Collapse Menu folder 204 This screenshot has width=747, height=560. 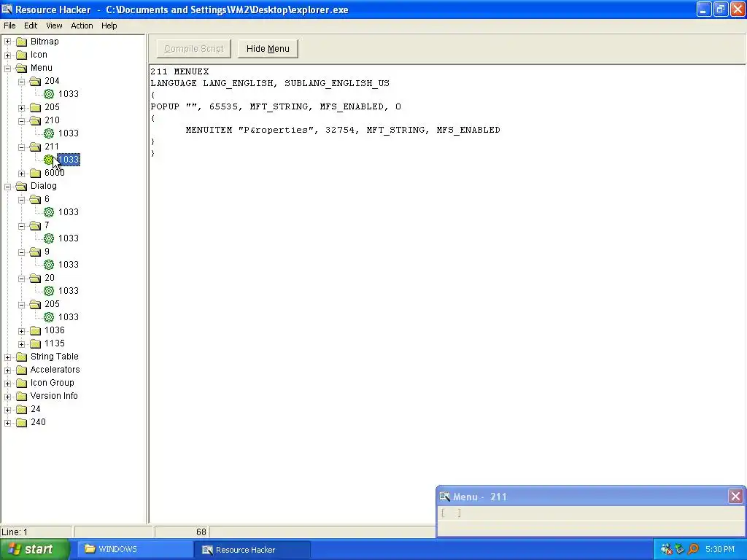pos(21,82)
